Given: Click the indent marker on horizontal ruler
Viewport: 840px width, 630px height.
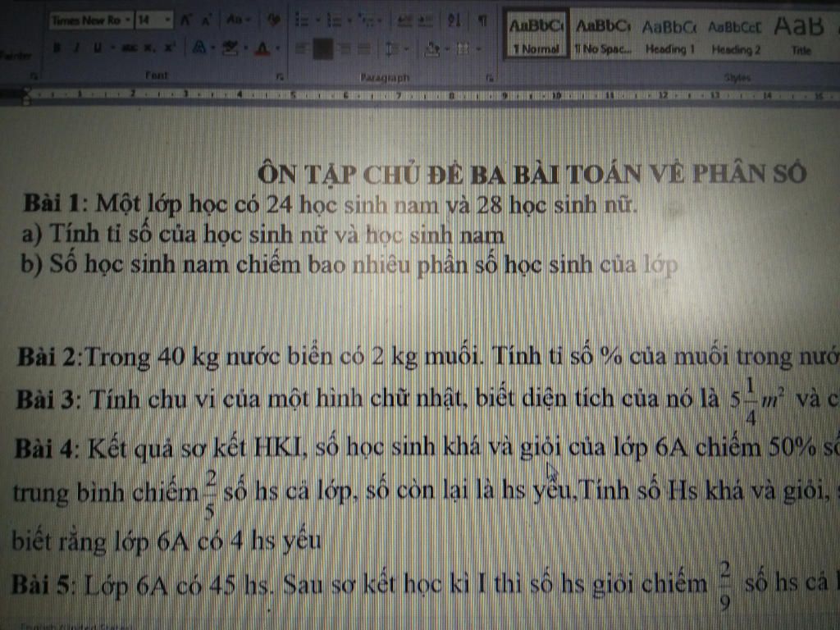Looking at the screenshot, I should (x=25, y=97).
